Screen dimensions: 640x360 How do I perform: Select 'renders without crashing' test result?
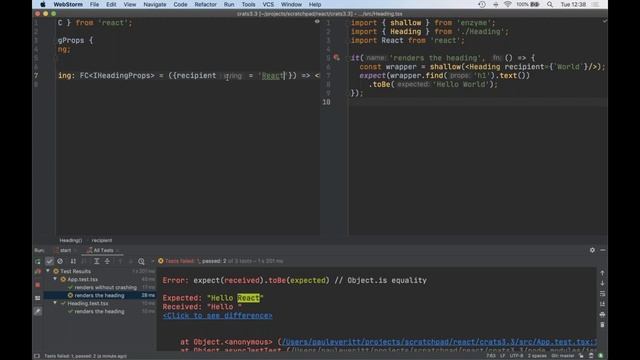[105, 287]
